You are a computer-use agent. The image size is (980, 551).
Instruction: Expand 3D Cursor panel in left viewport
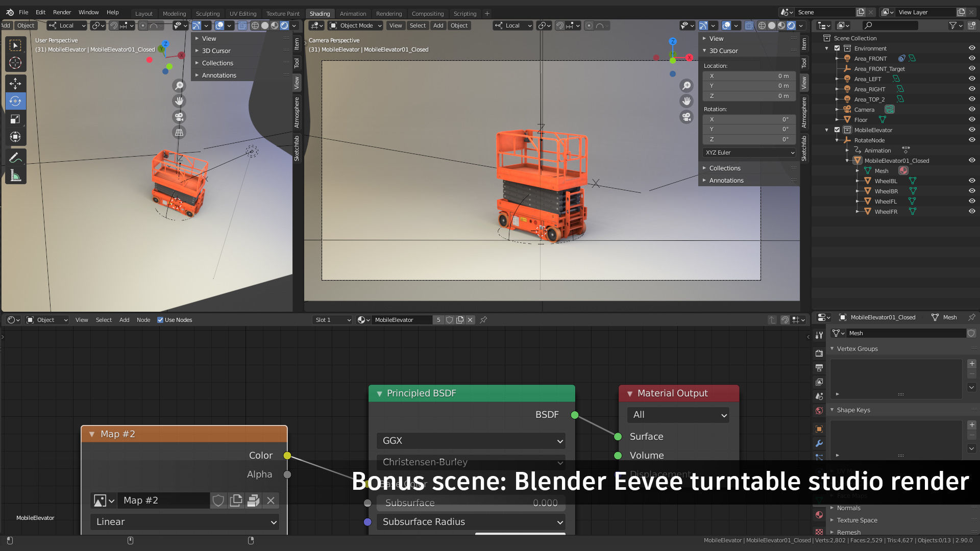pos(216,51)
